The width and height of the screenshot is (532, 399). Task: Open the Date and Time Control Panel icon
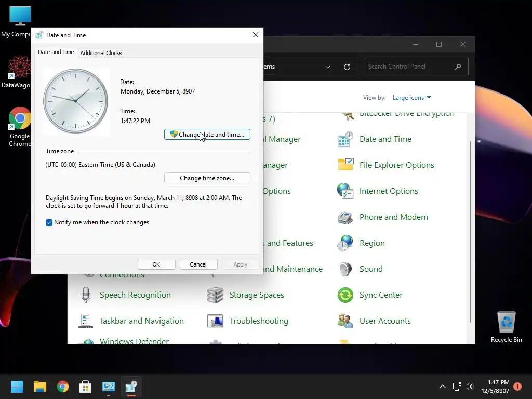click(x=345, y=139)
